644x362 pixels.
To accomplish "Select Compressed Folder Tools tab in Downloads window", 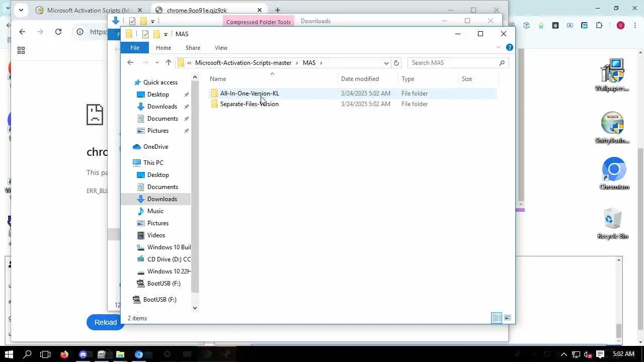I will point(259,22).
